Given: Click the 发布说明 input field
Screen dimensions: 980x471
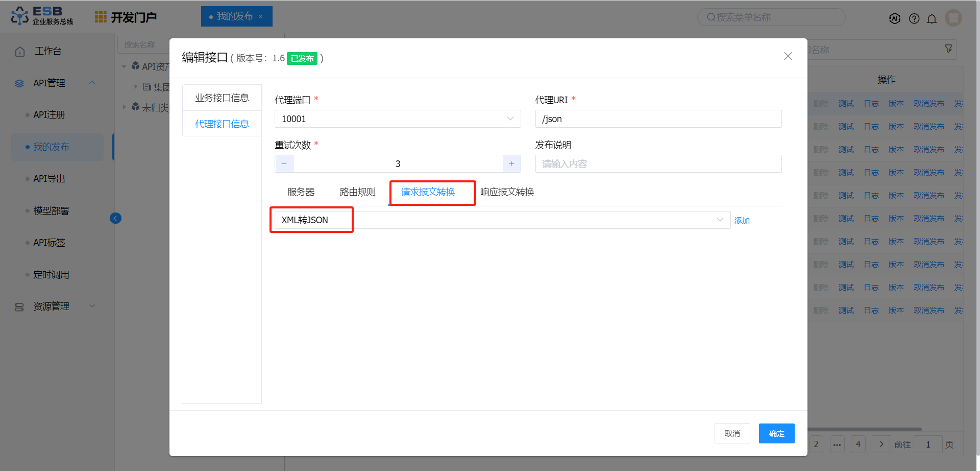Looking at the screenshot, I should pos(658,164).
